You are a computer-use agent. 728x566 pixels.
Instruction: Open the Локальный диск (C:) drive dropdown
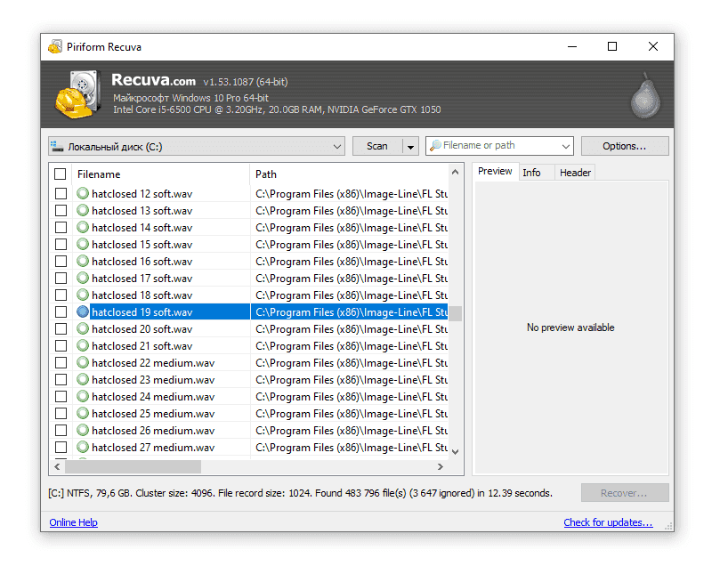197,146
